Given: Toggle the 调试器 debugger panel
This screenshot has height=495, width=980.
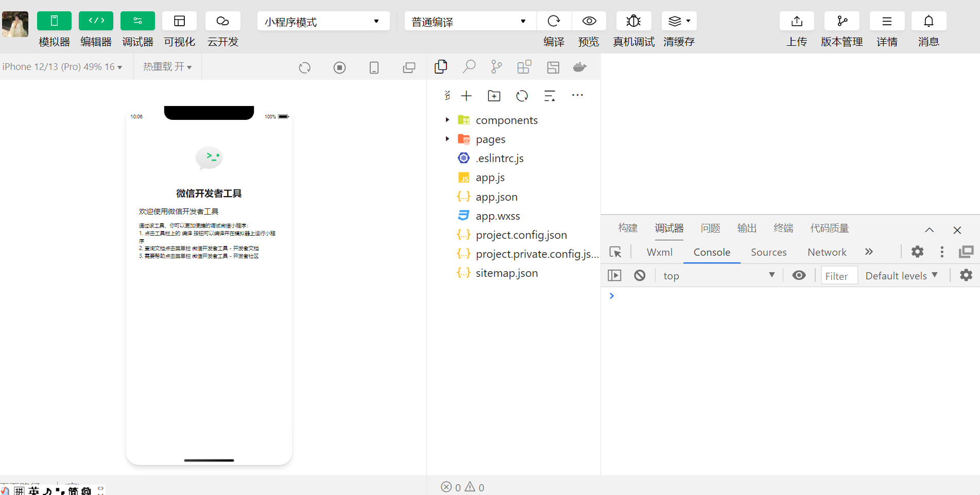Looking at the screenshot, I should coord(137,21).
